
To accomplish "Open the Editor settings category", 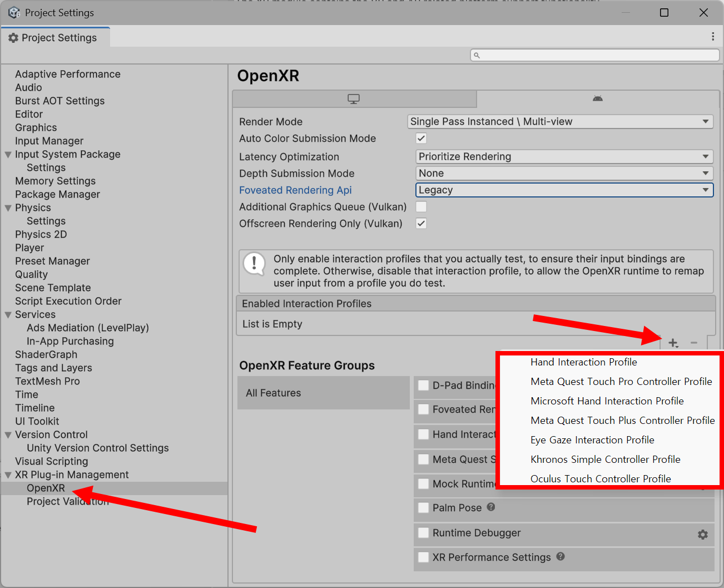I will 29,115.
